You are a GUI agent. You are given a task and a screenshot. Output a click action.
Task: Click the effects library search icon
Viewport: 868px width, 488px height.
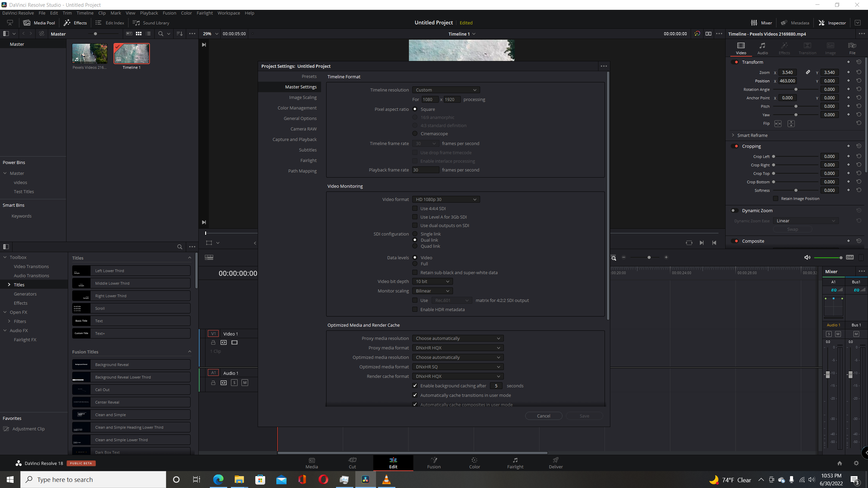click(x=180, y=247)
